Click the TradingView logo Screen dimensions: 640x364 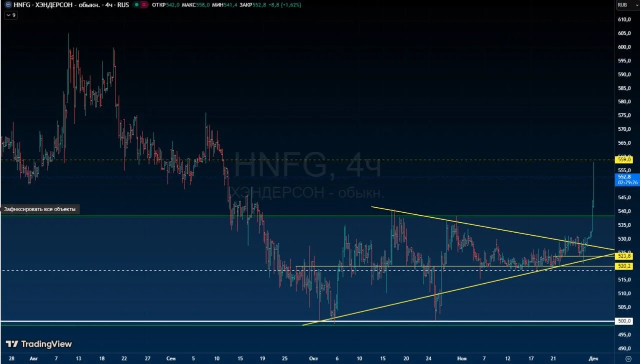[38, 344]
